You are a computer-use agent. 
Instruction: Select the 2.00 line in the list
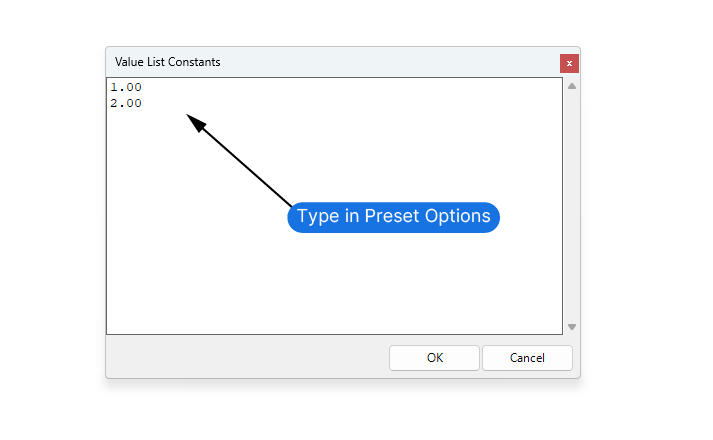126,103
